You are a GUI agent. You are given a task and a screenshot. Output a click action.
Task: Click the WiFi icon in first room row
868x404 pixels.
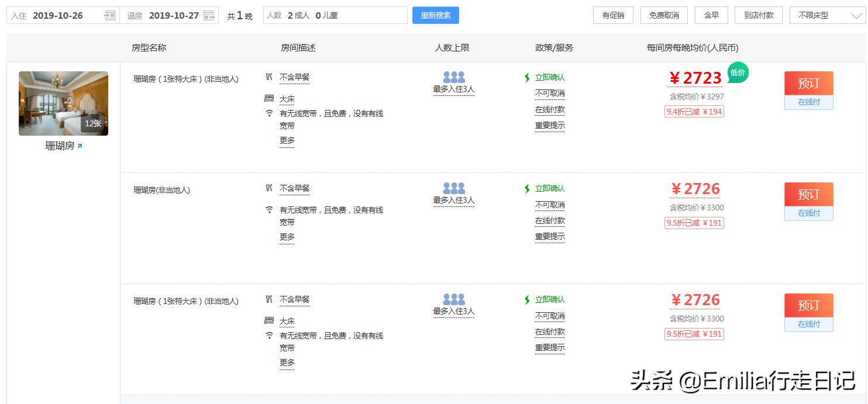[269, 113]
